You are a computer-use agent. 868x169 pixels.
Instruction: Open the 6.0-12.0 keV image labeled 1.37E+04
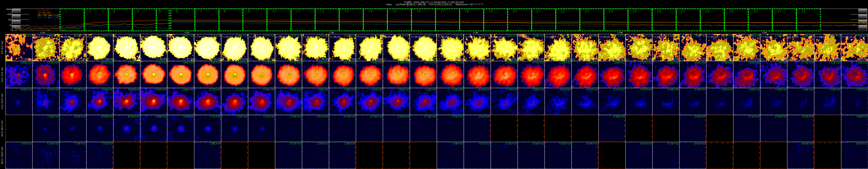click(262, 75)
